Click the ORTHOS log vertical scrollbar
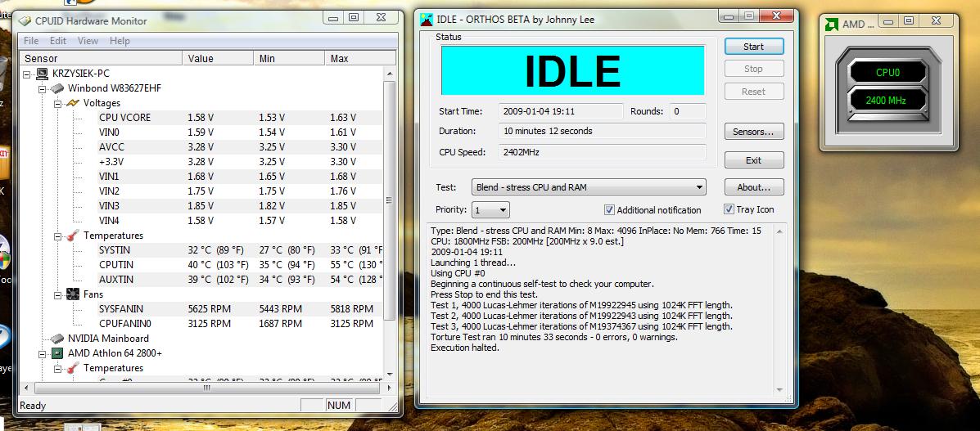Image resolution: width=980 pixels, height=431 pixels. click(x=779, y=311)
